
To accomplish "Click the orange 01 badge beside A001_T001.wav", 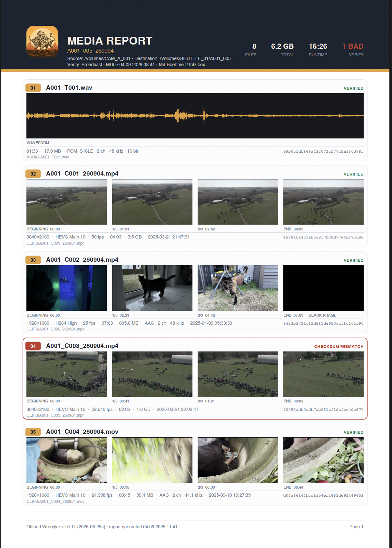I will tap(33, 88).
